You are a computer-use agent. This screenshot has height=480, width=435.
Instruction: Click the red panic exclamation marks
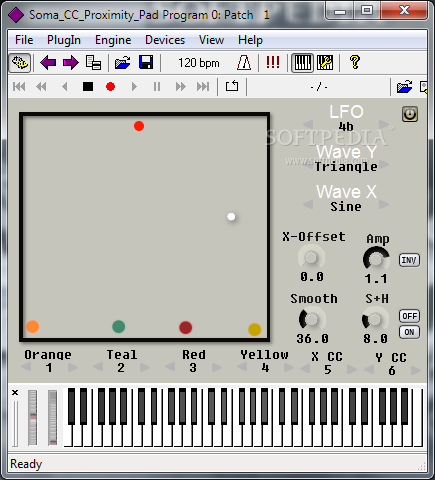pyautogui.click(x=273, y=63)
